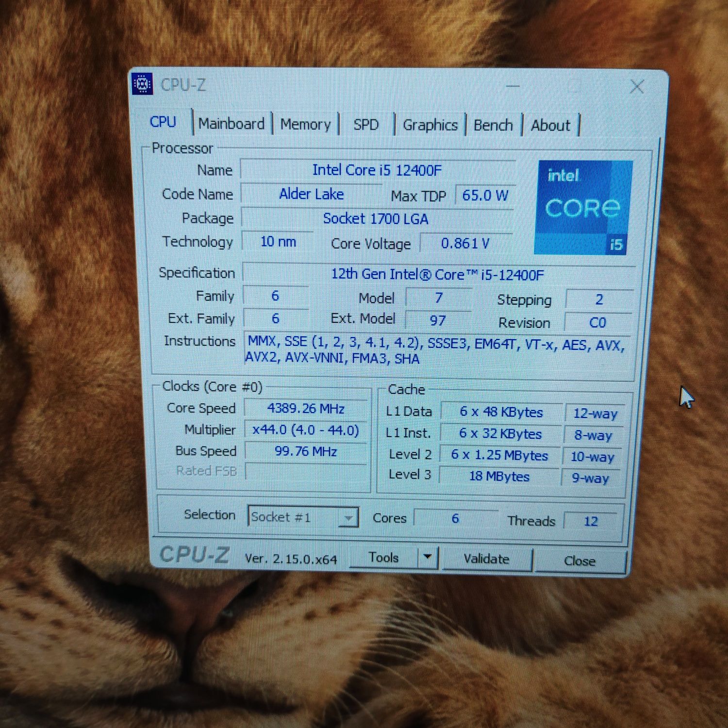Viewport: 728px width, 728px height.
Task: Click the 8-way L1 Inst. associativity
Action: click(x=593, y=435)
